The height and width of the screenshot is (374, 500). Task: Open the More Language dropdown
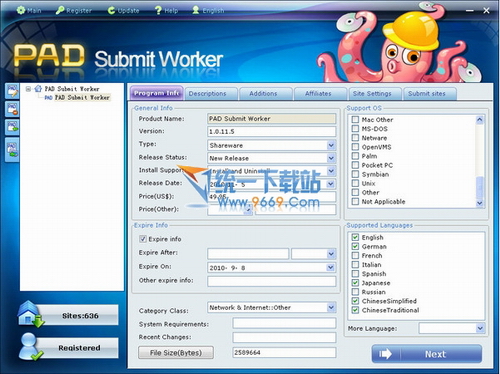[480, 328]
